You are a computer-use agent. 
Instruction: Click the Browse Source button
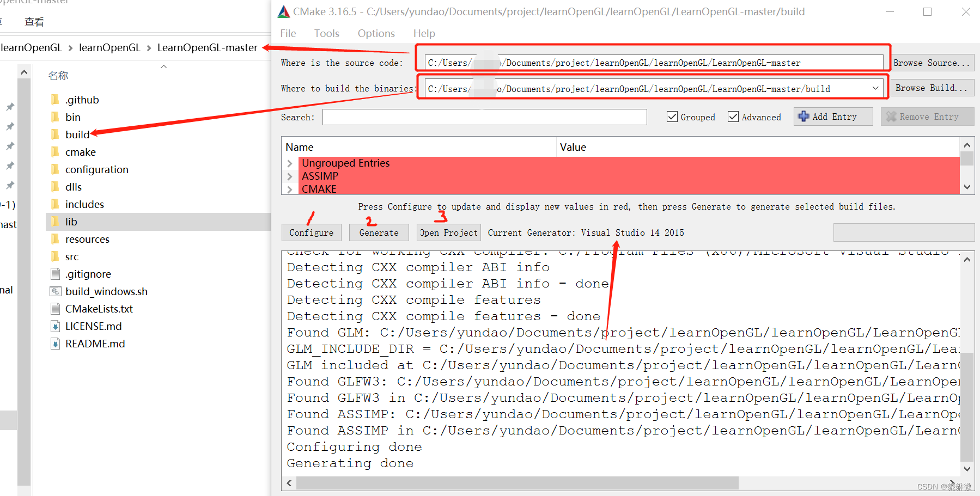point(932,63)
